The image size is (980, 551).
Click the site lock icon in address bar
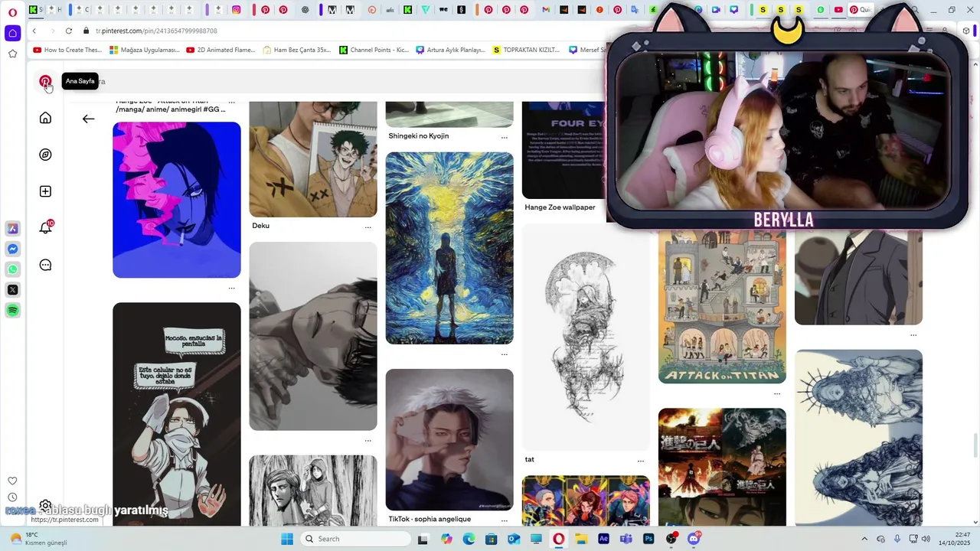pyautogui.click(x=87, y=31)
